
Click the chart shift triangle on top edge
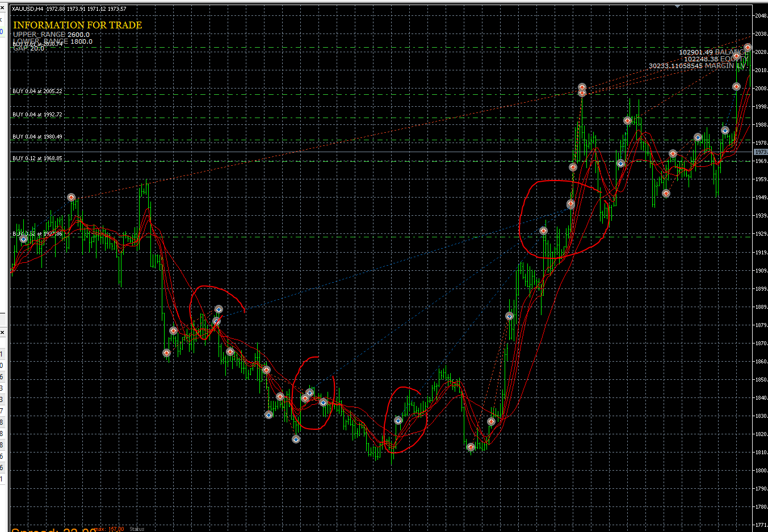point(677,6)
